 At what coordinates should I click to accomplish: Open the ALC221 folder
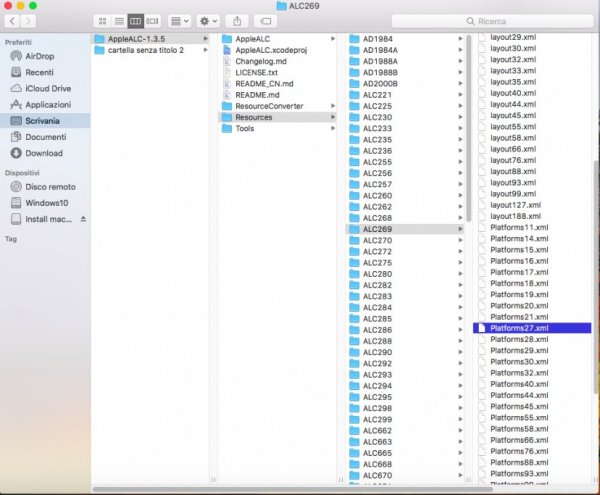405,95
